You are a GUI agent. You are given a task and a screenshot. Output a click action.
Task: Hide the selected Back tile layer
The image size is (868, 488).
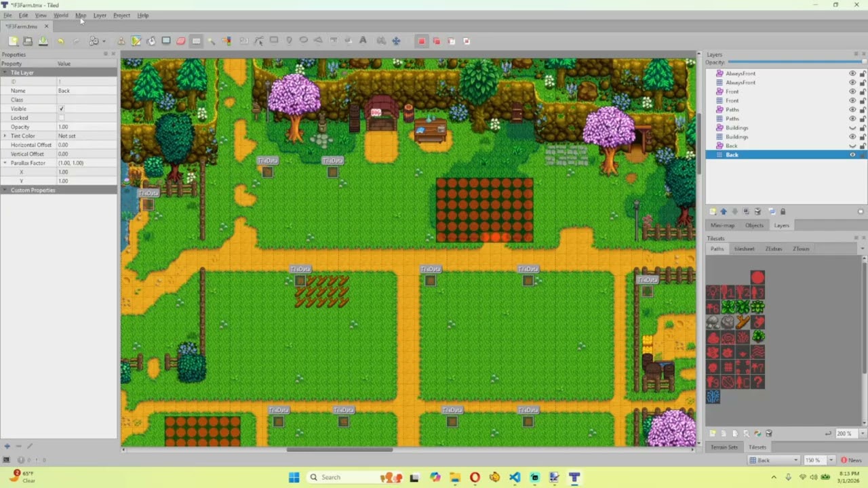852,155
